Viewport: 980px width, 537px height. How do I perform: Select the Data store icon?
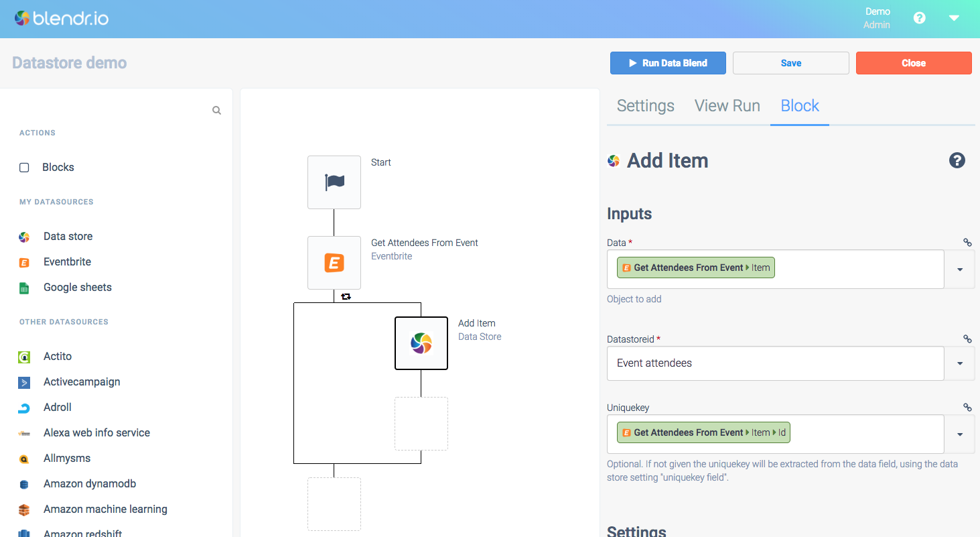click(x=24, y=237)
